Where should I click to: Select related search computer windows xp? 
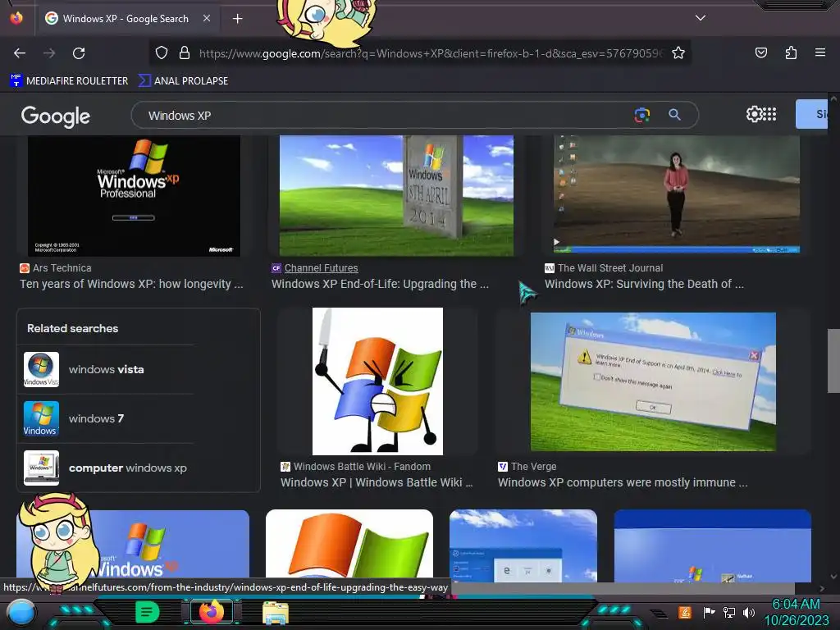click(x=106, y=468)
